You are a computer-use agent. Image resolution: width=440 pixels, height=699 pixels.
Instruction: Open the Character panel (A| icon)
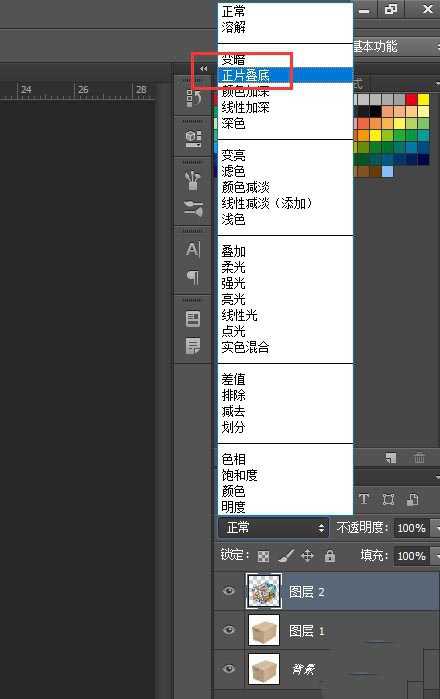pyautogui.click(x=193, y=249)
